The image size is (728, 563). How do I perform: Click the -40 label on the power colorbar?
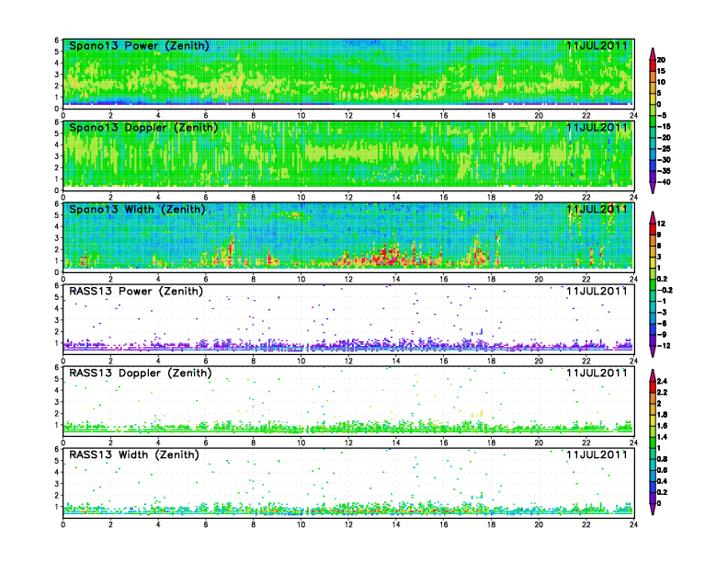(664, 182)
